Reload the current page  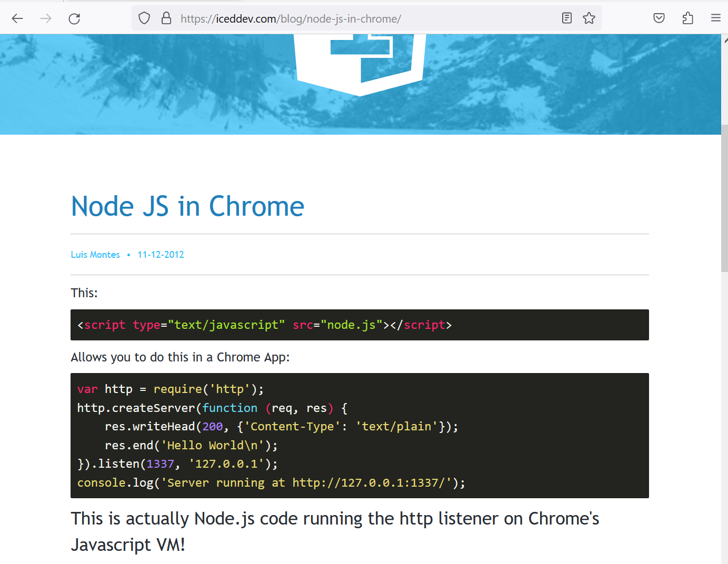tap(74, 19)
